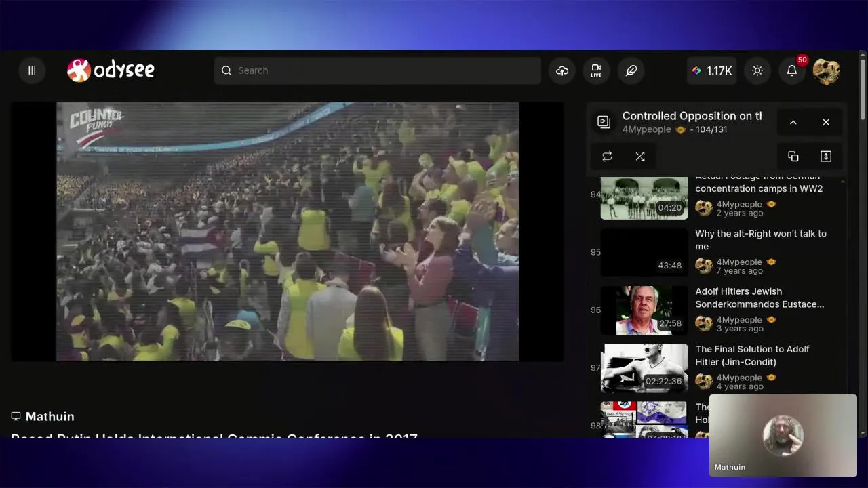The height and width of the screenshot is (488, 868).
Task: Toggle light/dark theme sun icon
Action: pos(757,70)
